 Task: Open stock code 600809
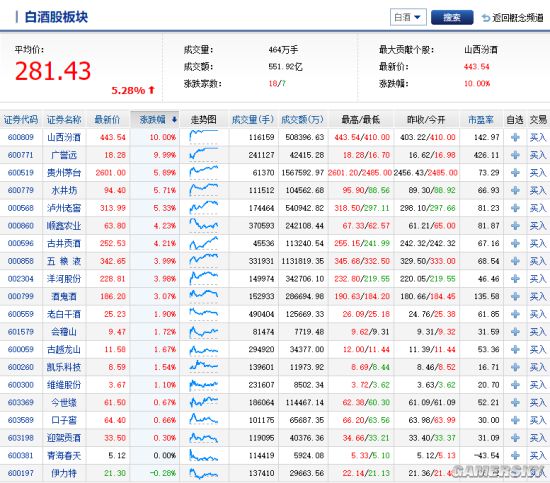[21, 137]
